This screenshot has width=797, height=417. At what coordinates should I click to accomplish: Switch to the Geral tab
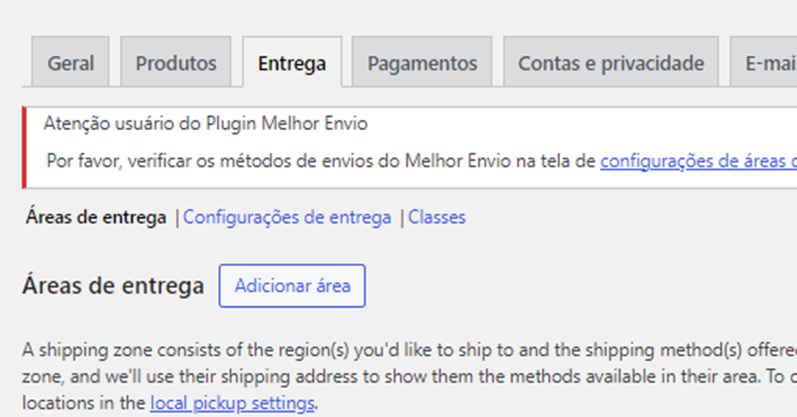coord(70,64)
